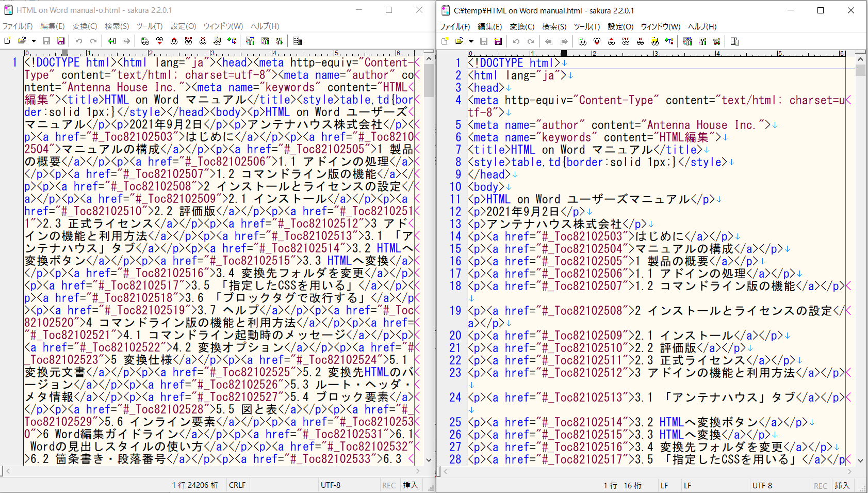Click the down arrow of right window's vertical scrollbar
The height and width of the screenshot is (493, 868).
point(860,460)
